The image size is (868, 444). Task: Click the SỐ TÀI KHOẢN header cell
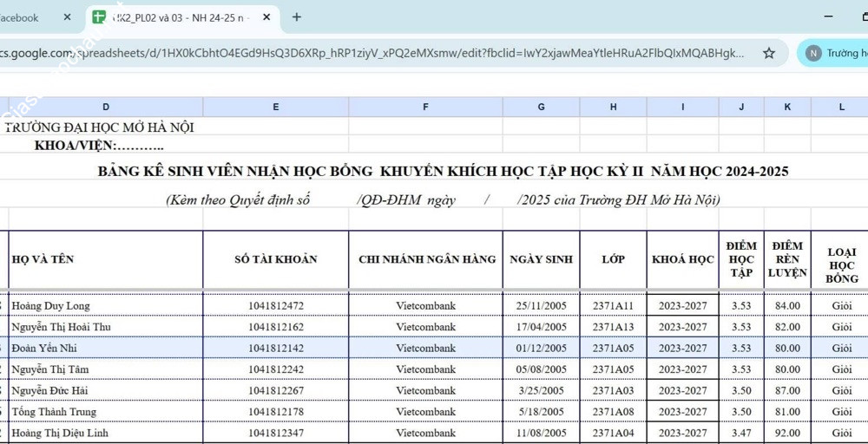point(276,259)
